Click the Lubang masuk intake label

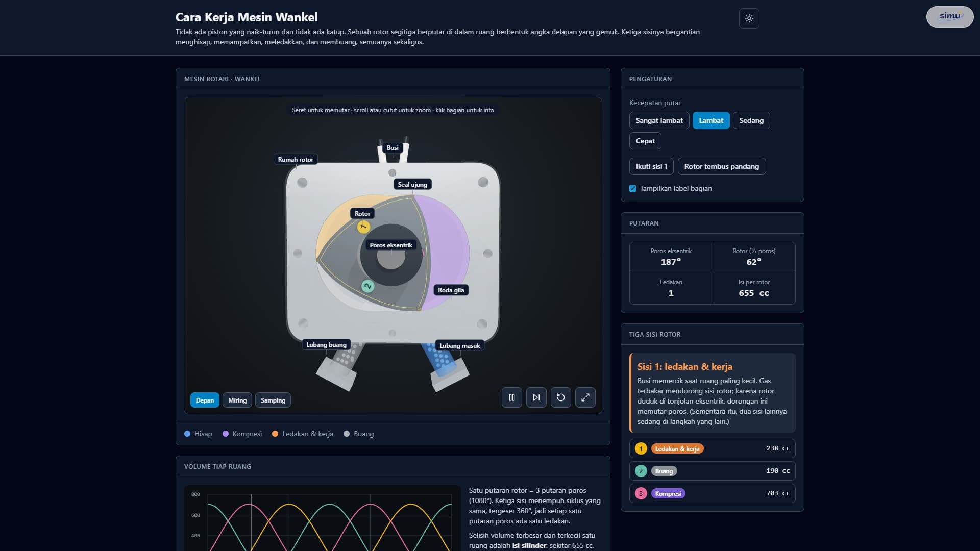pyautogui.click(x=459, y=346)
